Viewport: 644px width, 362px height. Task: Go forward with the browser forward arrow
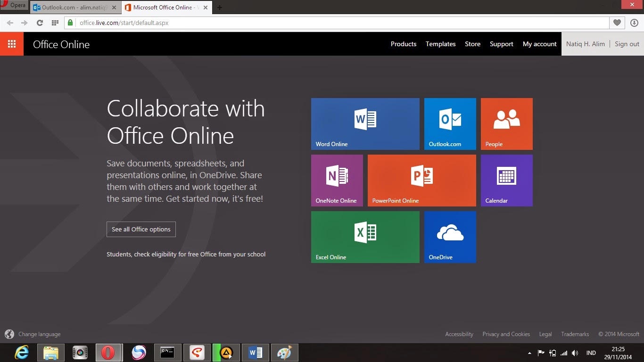pos(25,23)
